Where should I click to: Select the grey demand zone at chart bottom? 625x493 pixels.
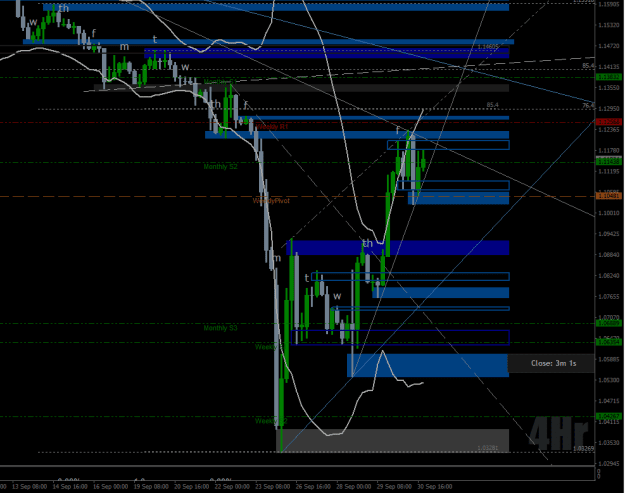[393, 440]
